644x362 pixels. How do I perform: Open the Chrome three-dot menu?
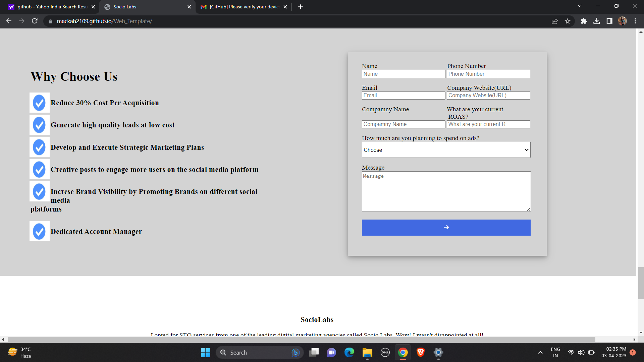coord(635,21)
